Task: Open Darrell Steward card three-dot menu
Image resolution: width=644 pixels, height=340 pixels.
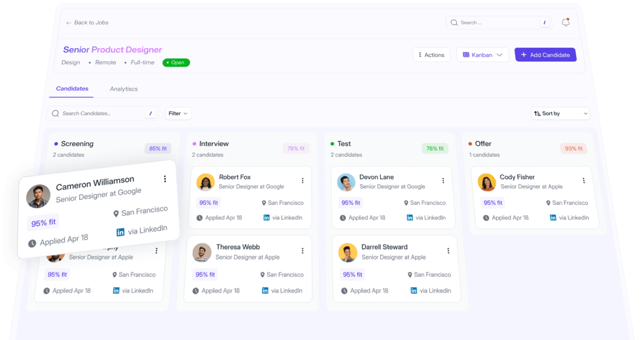Action: (448, 251)
